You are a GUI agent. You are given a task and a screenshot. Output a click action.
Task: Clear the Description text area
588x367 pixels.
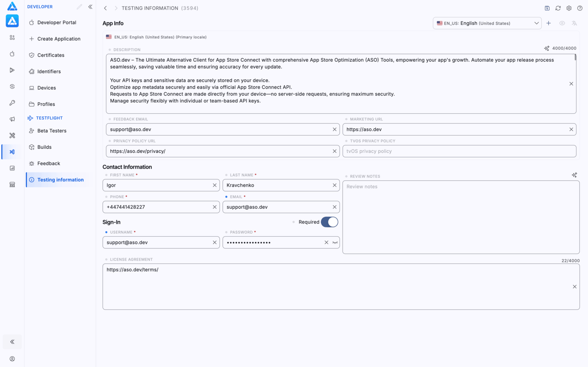coord(571,84)
